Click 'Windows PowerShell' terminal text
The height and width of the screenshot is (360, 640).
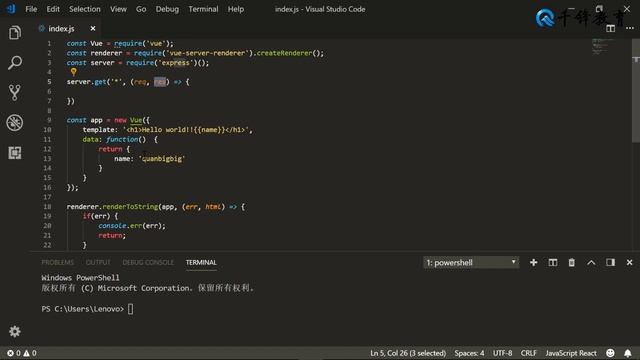click(80, 278)
